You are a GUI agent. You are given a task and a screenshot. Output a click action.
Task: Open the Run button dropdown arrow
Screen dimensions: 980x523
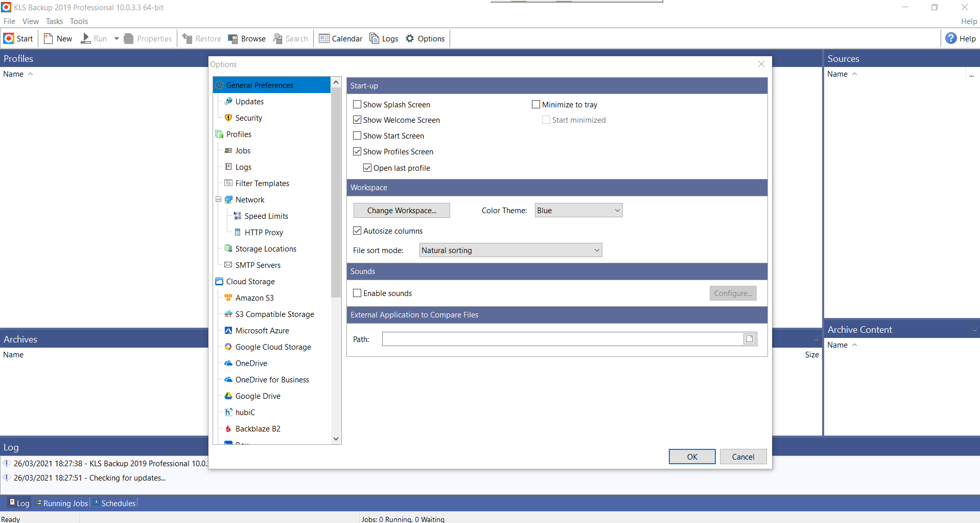(116, 38)
